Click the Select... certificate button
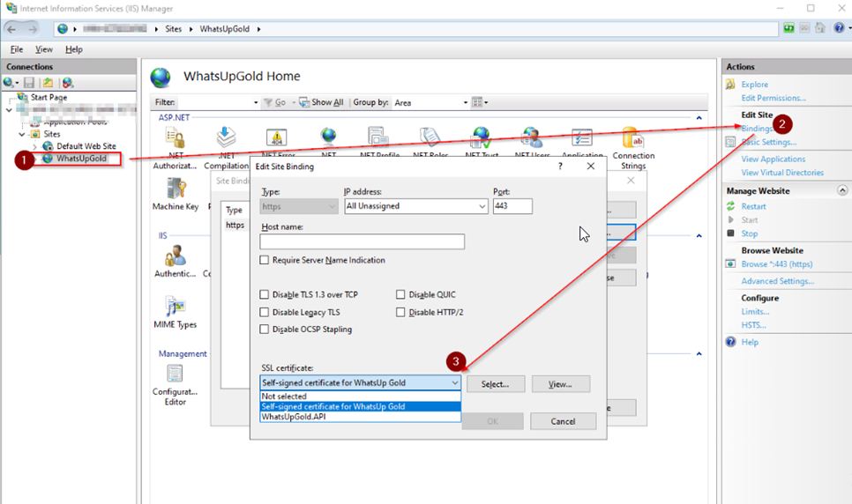The height and width of the screenshot is (504, 852). click(496, 384)
